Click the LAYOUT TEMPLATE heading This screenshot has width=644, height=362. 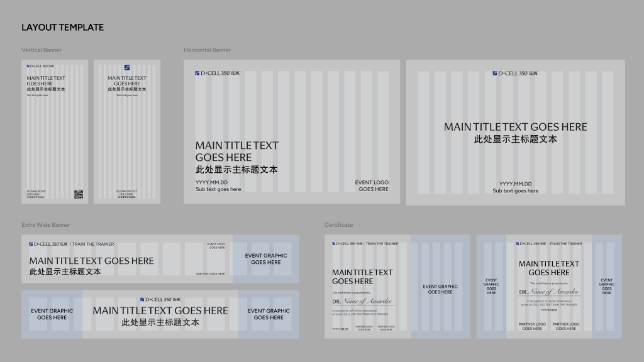[62, 28]
